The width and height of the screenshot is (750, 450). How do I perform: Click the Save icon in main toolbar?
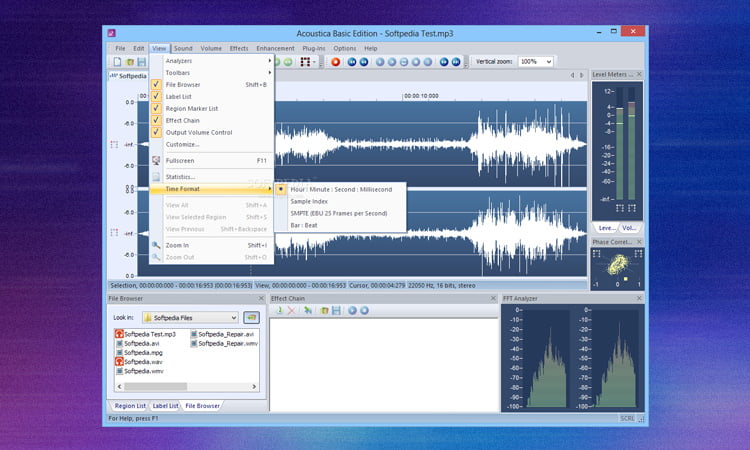point(141,62)
